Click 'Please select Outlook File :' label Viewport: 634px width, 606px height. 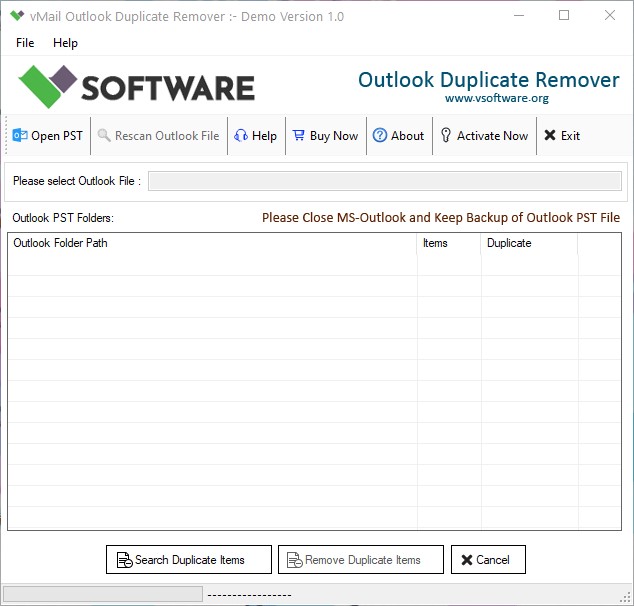[77, 181]
